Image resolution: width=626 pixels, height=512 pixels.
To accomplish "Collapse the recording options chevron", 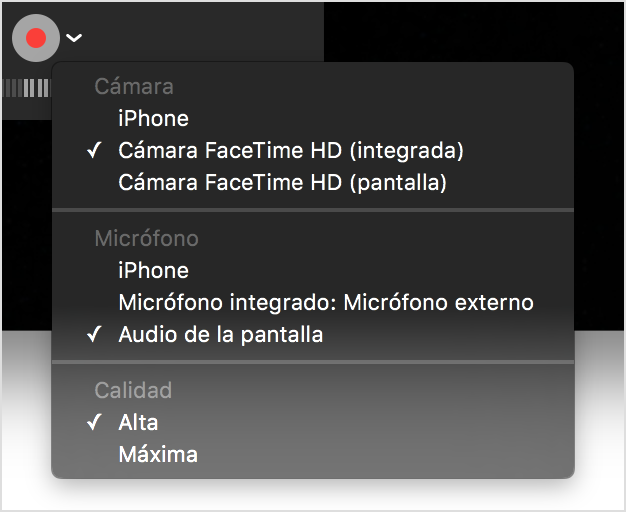I will coord(74,38).
